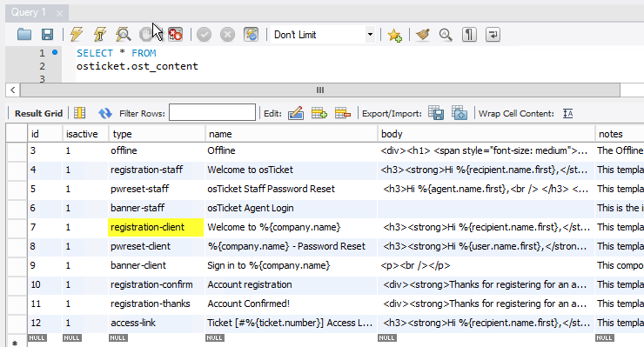Select the 'Account Confirmed!' name cell
The width and height of the screenshot is (644, 347).
[x=291, y=304]
